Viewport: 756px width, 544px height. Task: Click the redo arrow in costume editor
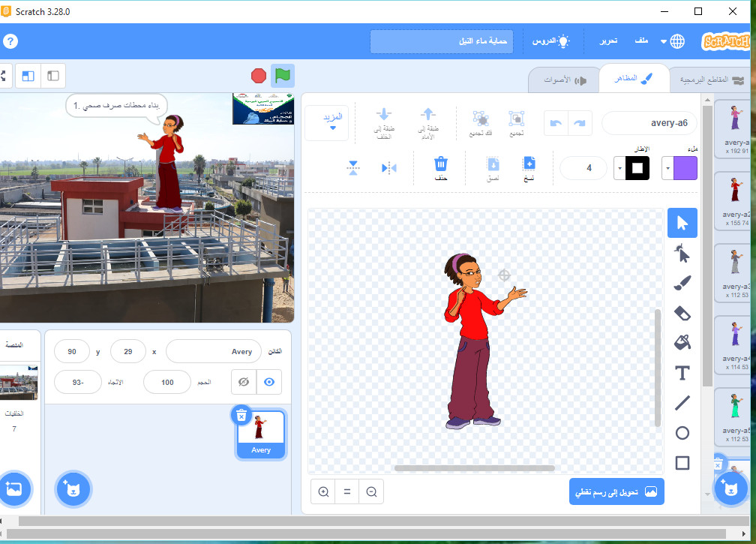pos(580,123)
